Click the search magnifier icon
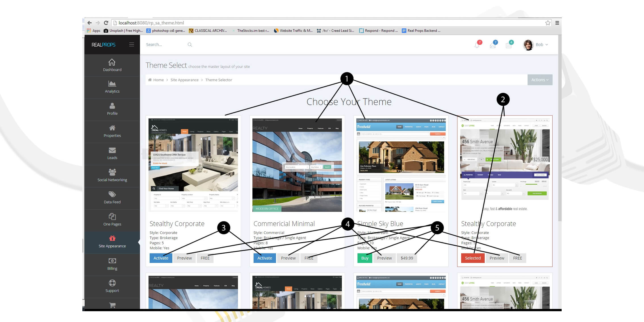The width and height of the screenshot is (644, 322). pyautogui.click(x=190, y=45)
